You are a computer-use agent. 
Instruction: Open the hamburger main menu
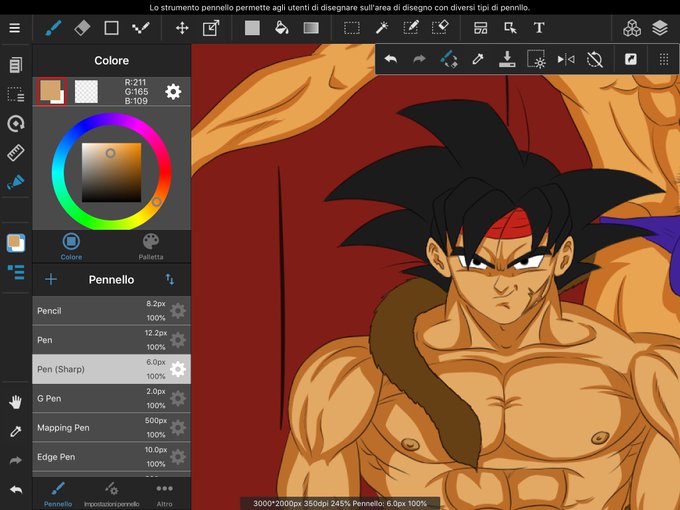click(15, 28)
